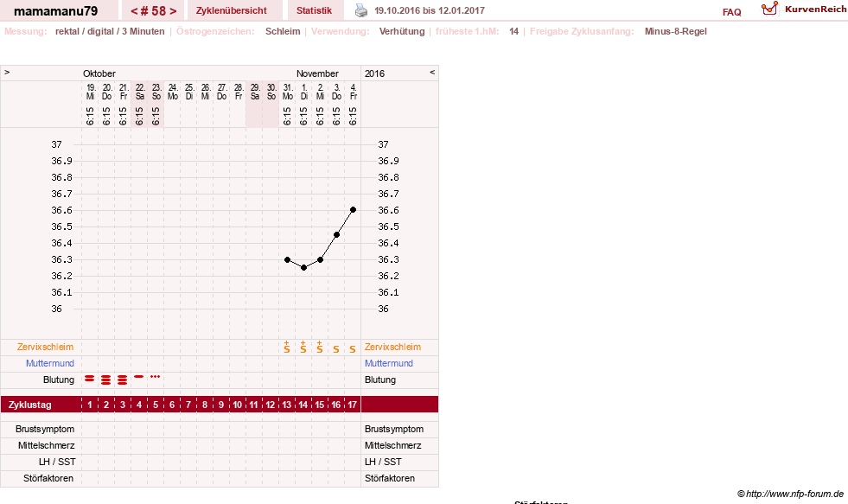Screen dimensions: 848x504
Task: Click the 'rektal / digital / 3 Minuten' value
Action: (x=110, y=31)
